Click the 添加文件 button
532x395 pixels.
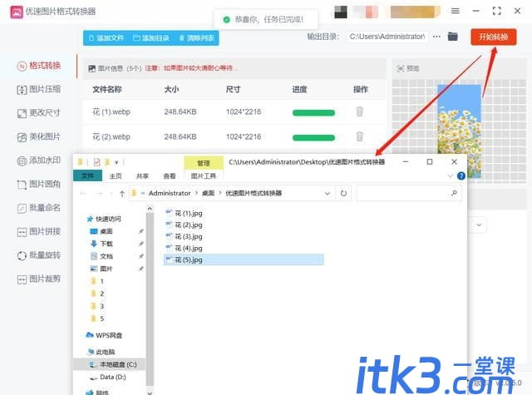(106, 38)
